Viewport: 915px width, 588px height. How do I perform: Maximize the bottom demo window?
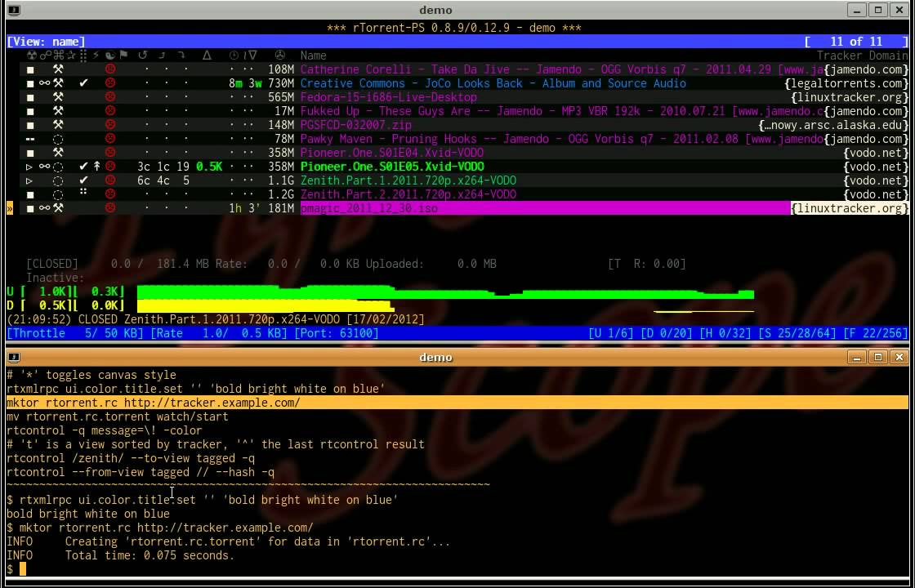coord(878,357)
